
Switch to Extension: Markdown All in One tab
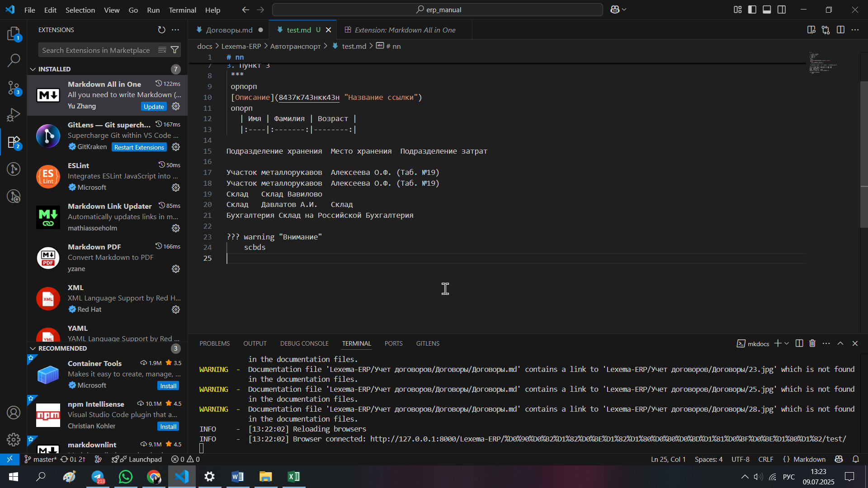pos(405,30)
